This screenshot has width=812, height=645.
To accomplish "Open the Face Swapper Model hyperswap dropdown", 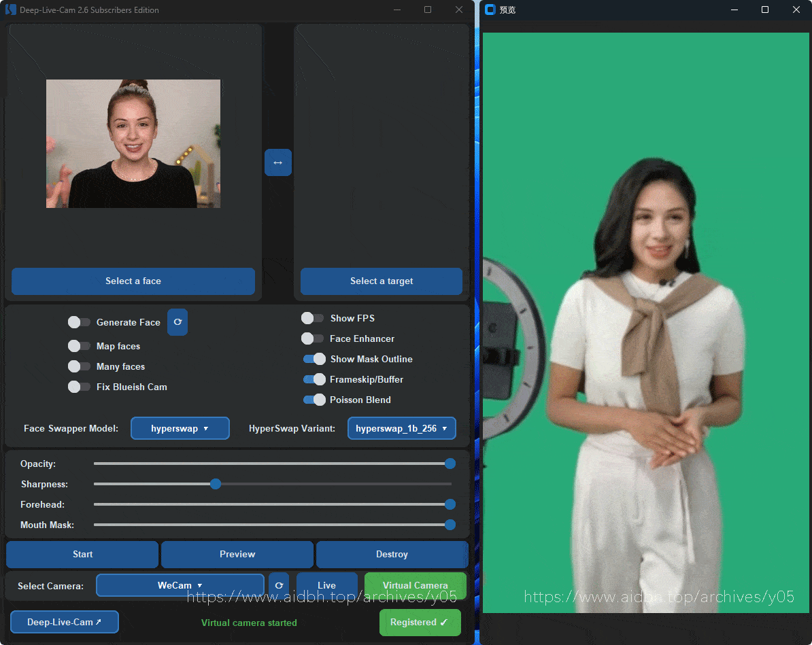I will 180,428.
